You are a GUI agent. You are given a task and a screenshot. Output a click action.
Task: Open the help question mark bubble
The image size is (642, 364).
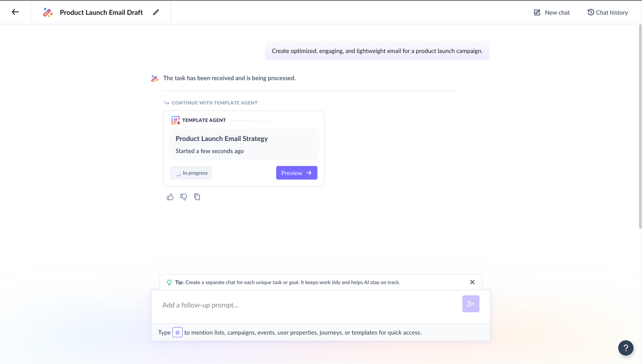625,348
